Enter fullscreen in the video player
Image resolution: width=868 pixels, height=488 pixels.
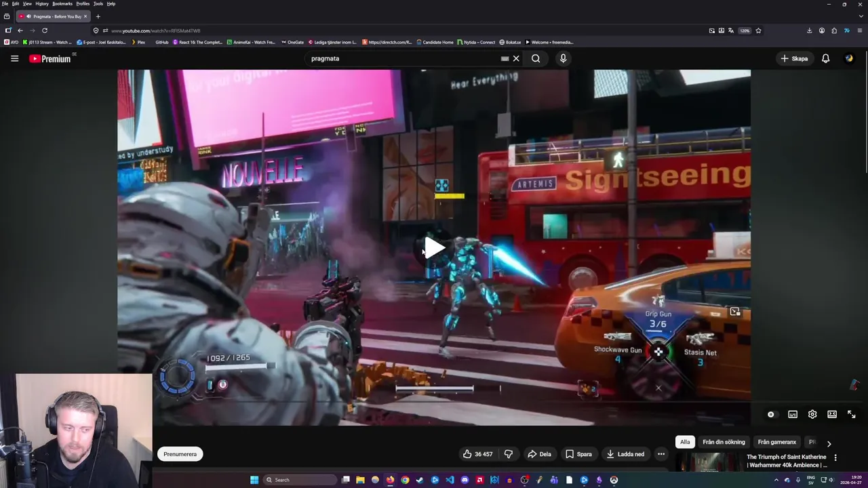tap(852, 414)
